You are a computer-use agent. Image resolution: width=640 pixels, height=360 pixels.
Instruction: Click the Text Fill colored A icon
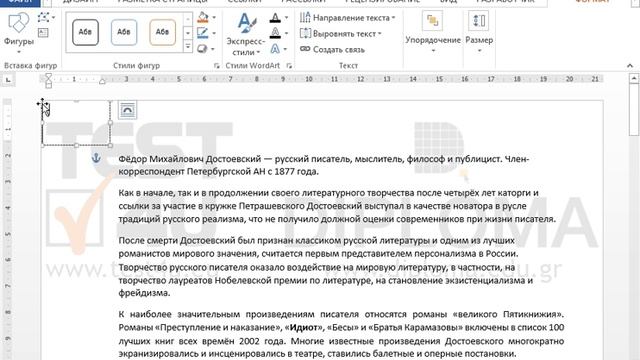275,18
